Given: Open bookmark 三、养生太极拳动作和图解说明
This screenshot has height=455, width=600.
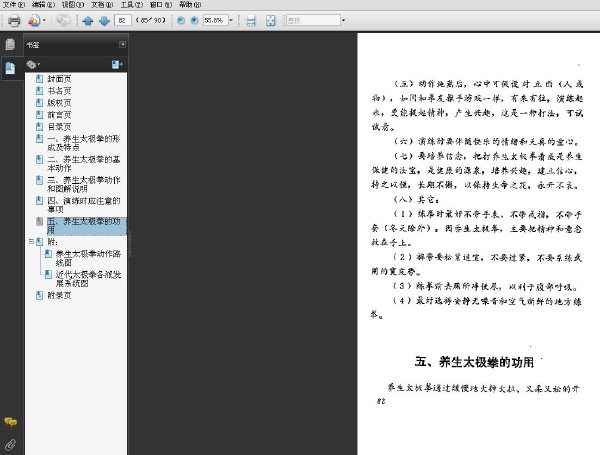Looking at the screenshot, I should (x=84, y=184).
